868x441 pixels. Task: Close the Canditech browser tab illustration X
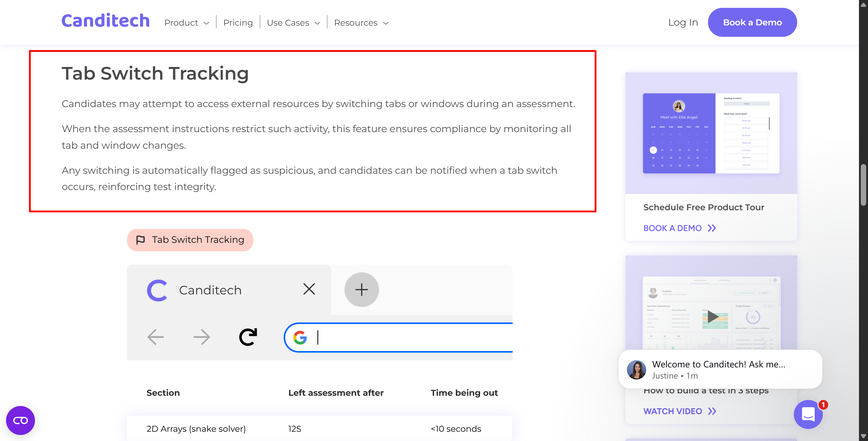point(309,289)
